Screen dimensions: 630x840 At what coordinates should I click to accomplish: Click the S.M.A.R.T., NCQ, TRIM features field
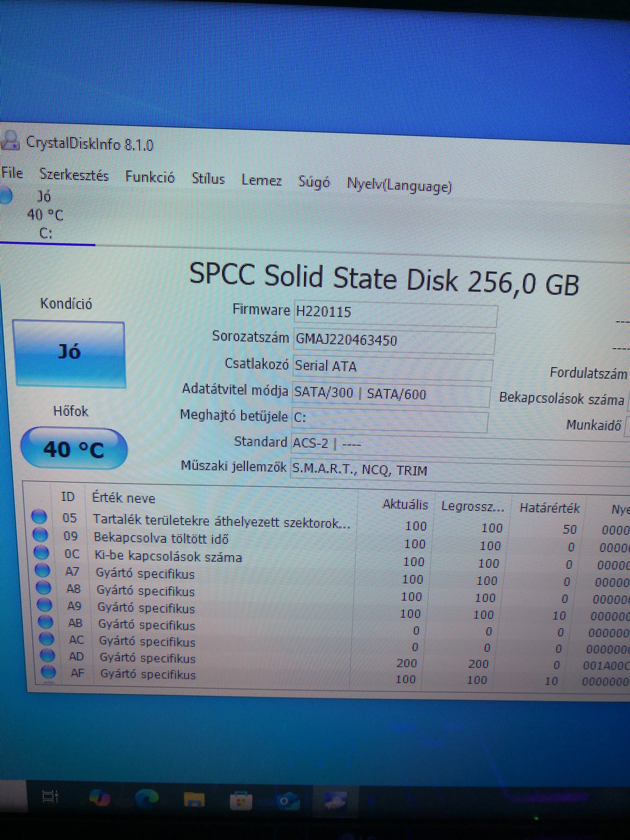460,471
